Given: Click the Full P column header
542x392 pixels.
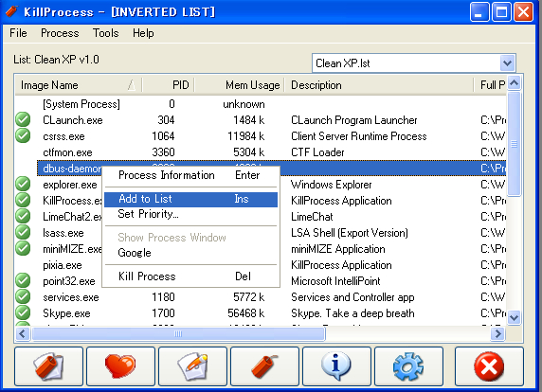Looking at the screenshot, I should tap(490, 85).
